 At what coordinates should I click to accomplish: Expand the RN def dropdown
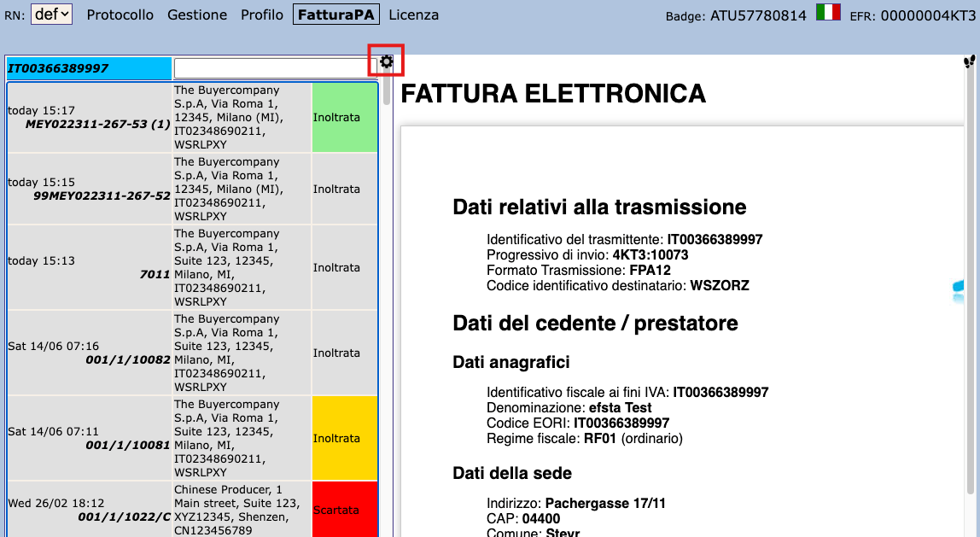click(x=51, y=13)
